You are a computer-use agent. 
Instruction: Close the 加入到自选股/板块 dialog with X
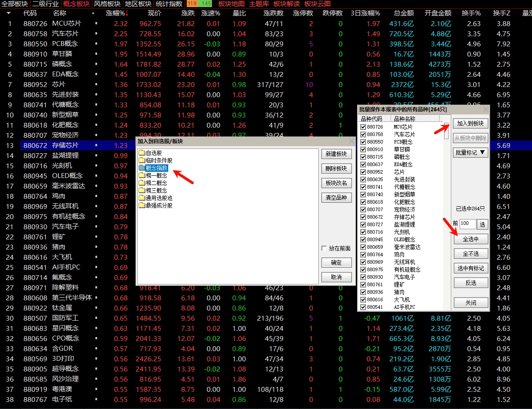click(x=351, y=141)
